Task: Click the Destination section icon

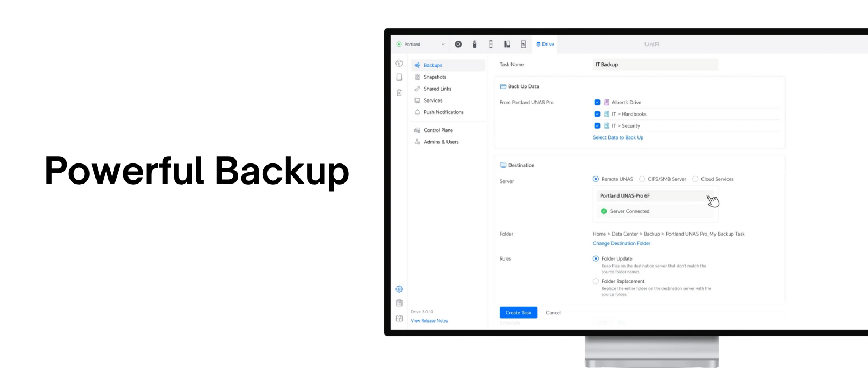Action: click(x=503, y=165)
